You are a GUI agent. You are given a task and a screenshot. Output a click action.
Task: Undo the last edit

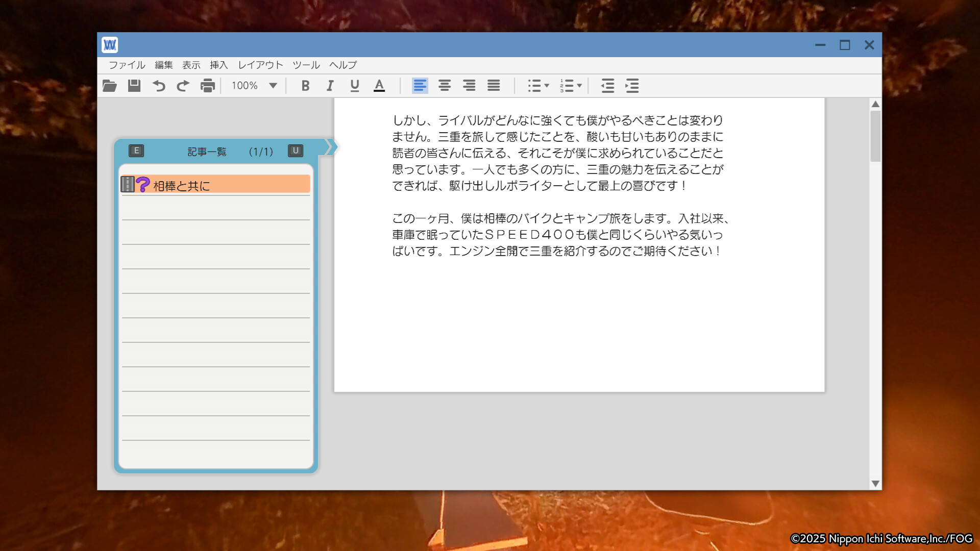point(159,86)
